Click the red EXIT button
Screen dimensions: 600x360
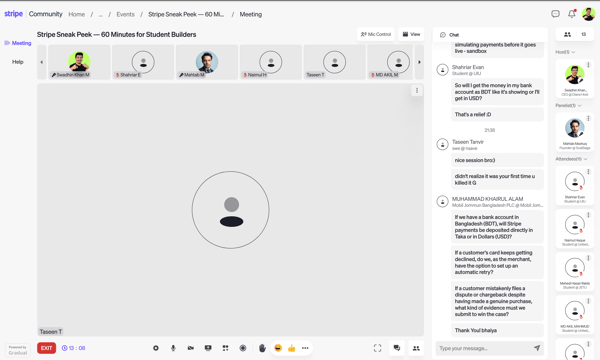[46, 348]
